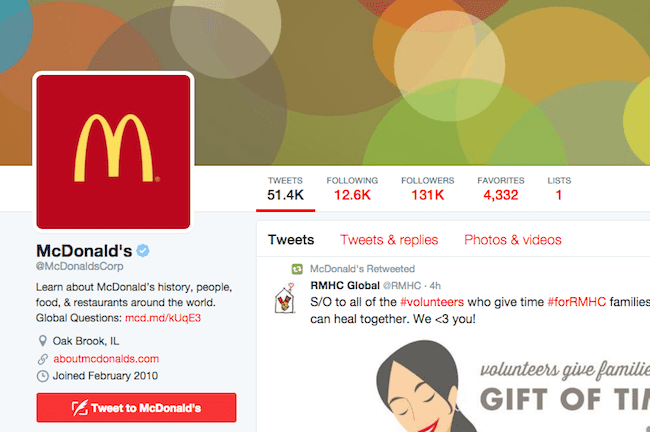This screenshot has width=650, height=432.
Task: Click the quill icon on Tweet button
Action: [x=80, y=408]
